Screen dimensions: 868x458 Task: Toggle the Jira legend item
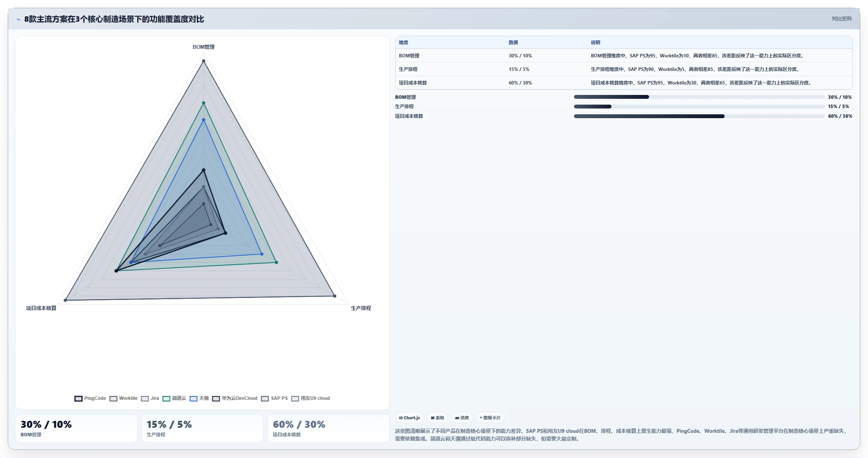tap(150, 398)
